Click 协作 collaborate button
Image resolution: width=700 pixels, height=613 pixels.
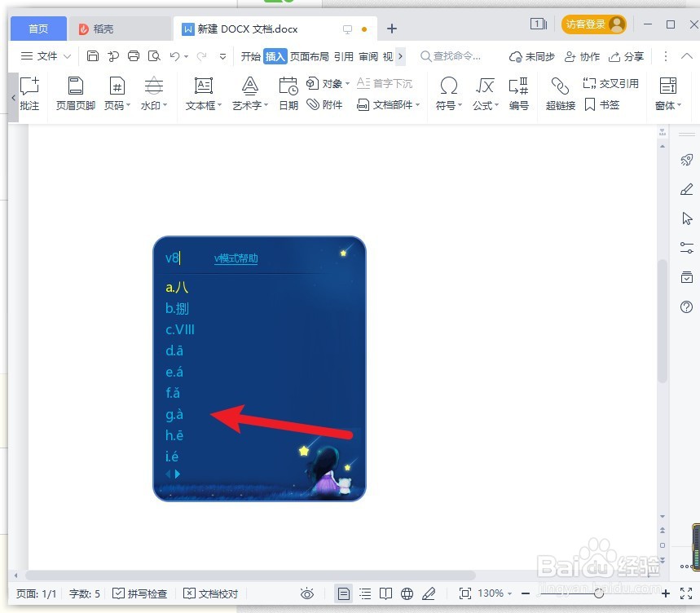(582, 57)
